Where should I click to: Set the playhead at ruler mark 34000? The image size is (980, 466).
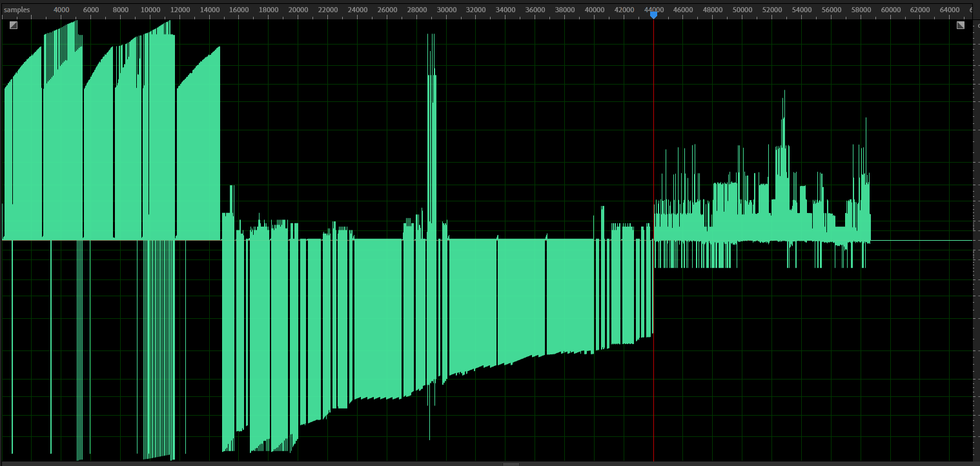tap(505, 10)
